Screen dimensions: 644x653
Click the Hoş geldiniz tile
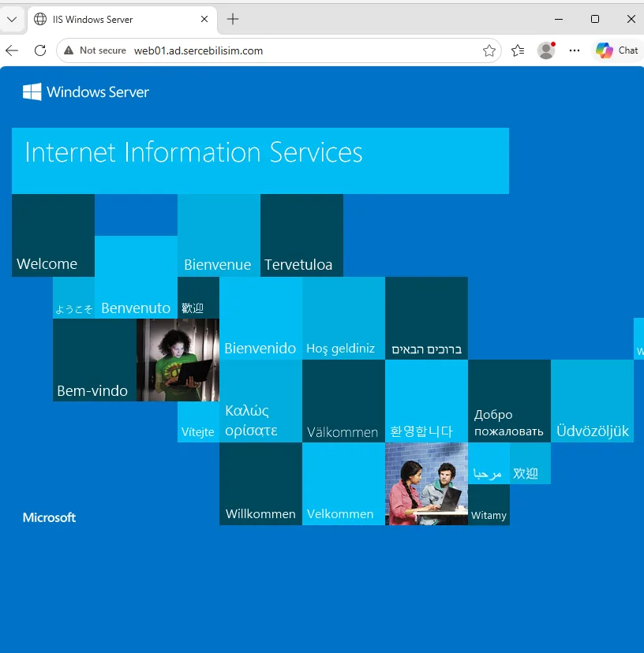tap(343, 318)
